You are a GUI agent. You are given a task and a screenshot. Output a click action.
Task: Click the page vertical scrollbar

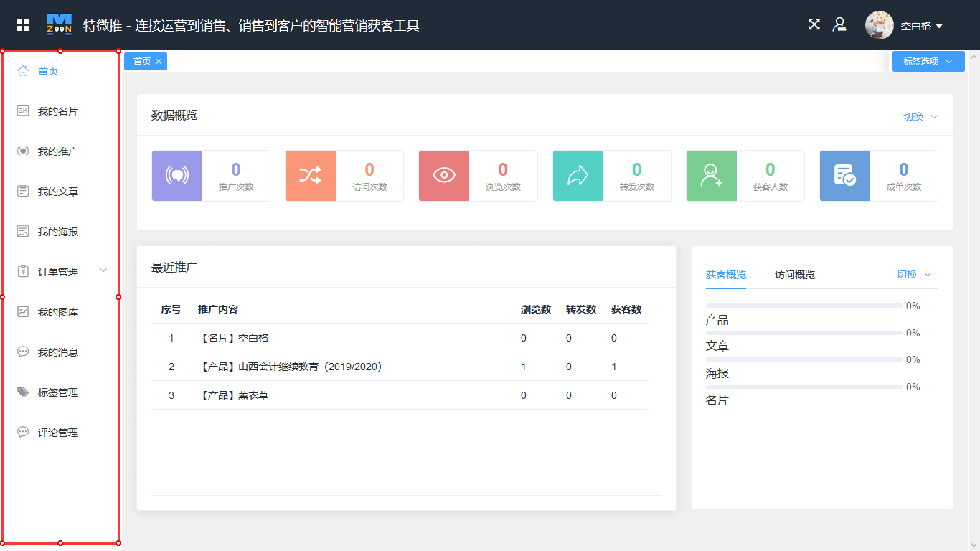click(974, 301)
